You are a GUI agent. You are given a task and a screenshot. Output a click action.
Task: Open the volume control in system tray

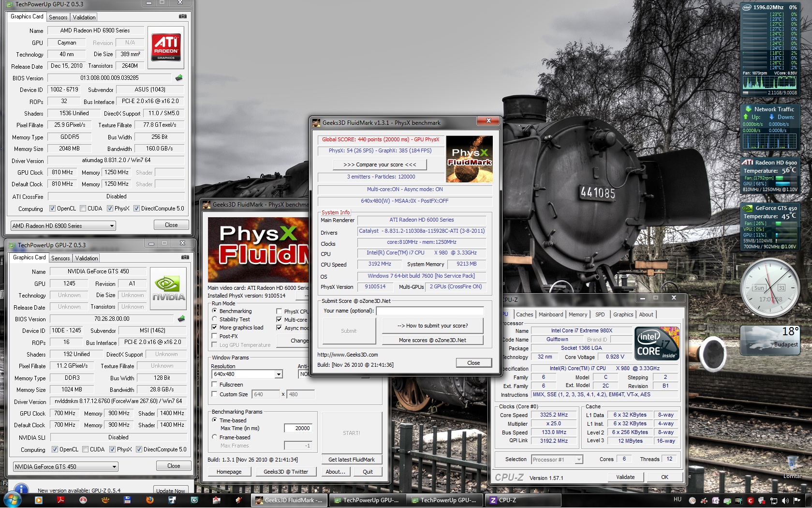pos(785,500)
